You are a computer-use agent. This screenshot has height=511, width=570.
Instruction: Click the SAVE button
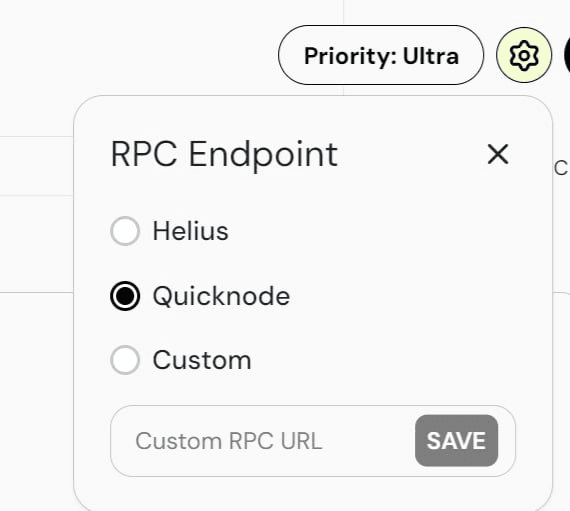click(456, 440)
